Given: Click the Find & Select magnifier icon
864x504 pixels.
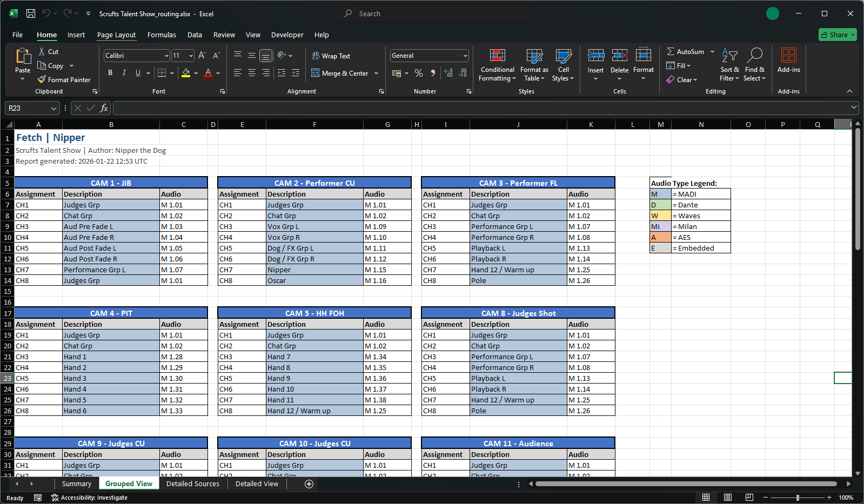Looking at the screenshot, I should click(754, 56).
